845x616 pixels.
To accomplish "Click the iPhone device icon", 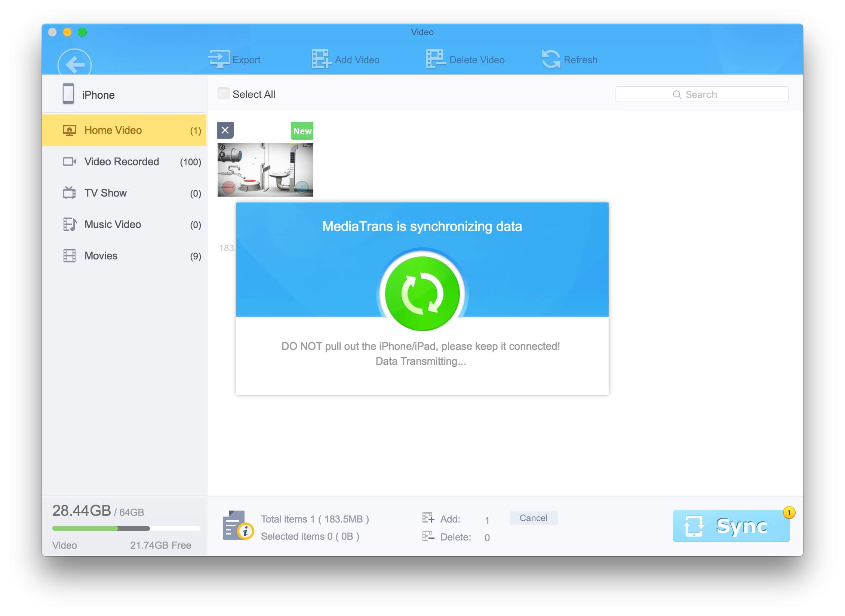I will coord(68,94).
